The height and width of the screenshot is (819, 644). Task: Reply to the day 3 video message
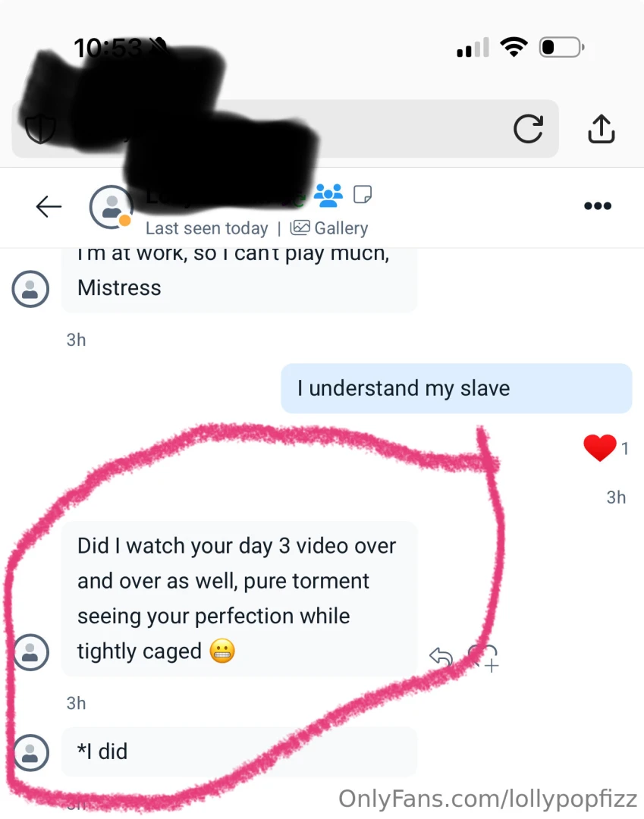coord(441,657)
